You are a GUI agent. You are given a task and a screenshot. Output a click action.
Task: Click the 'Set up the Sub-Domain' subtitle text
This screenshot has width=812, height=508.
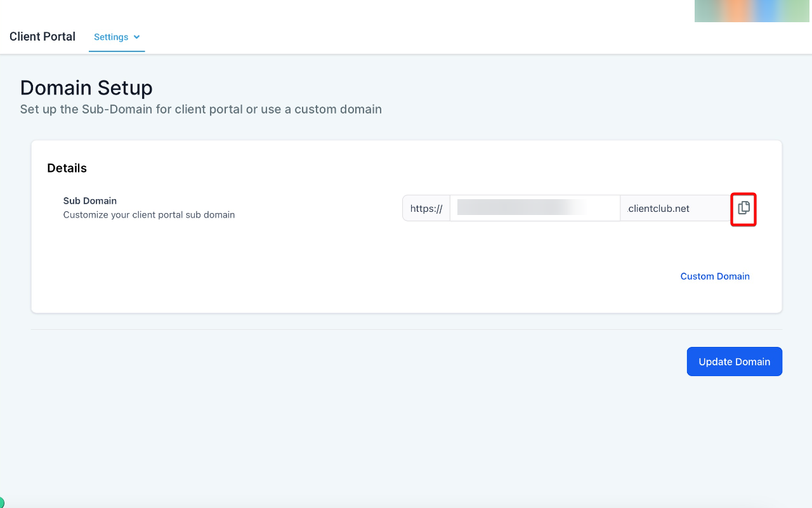tap(201, 109)
